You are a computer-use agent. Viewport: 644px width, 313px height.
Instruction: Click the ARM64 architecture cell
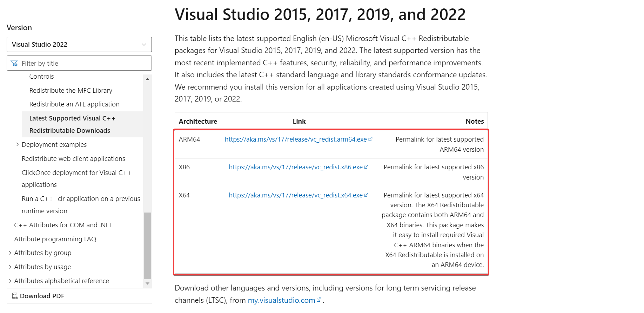pyautogui.click(x=189, y=139)
